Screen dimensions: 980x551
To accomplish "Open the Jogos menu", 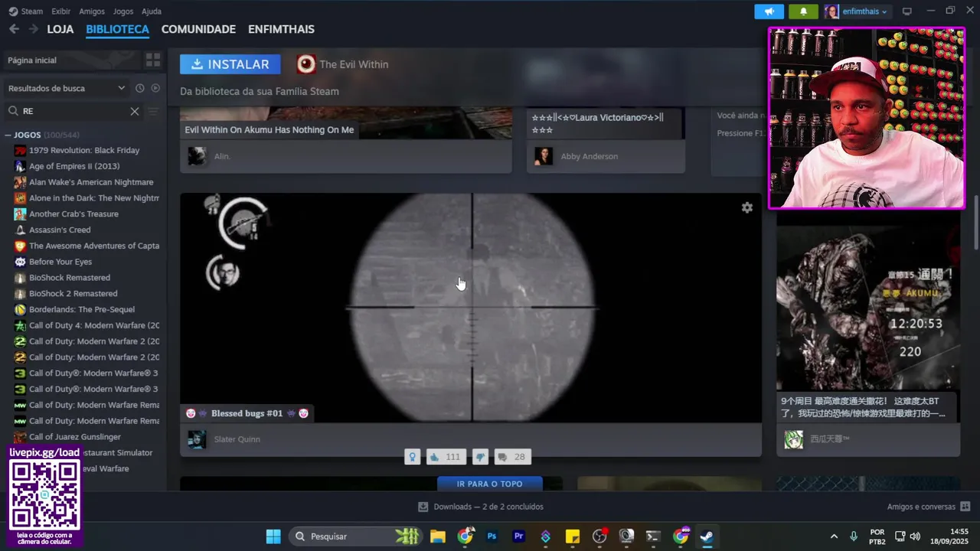I will [x=122, y=11].
